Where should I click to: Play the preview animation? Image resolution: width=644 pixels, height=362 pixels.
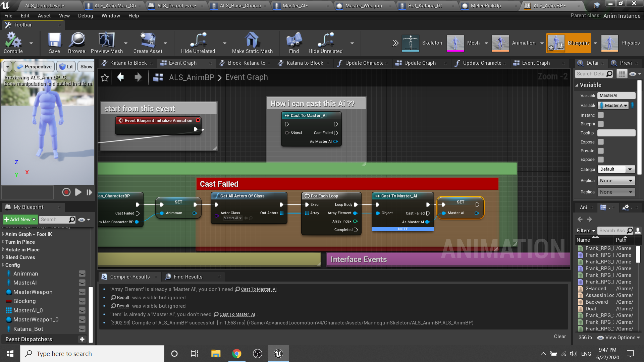click(78, 192)
